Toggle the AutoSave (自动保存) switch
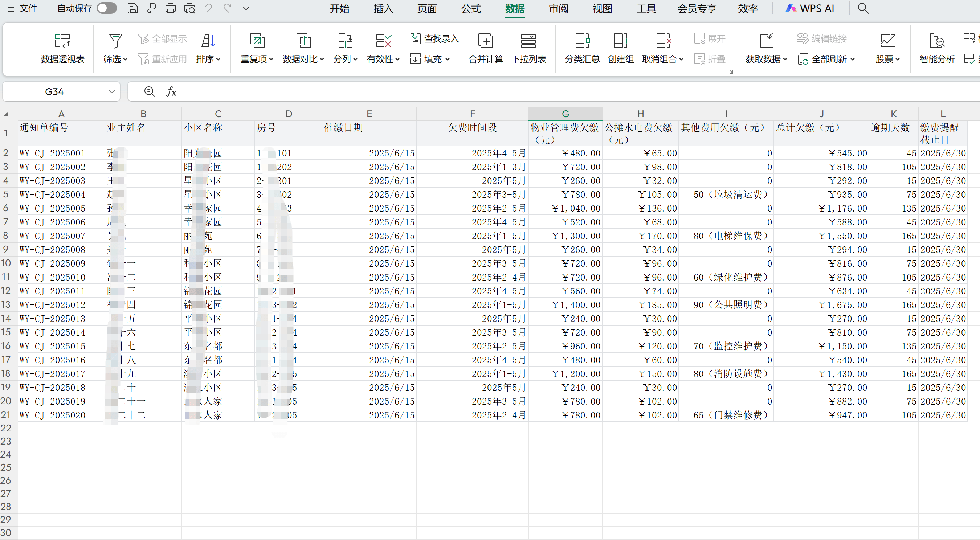Viewport: 980px width, 540px height. pyautogui.click(x=106, y=8)
